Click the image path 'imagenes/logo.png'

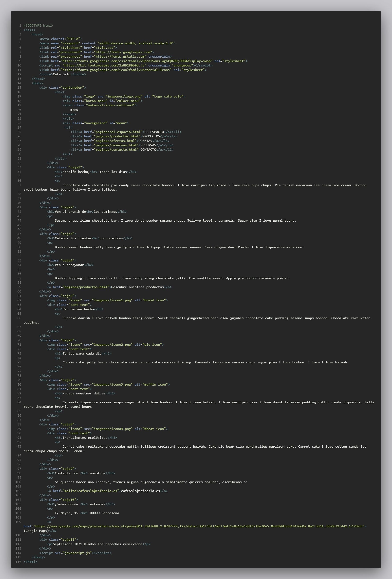tap(124, 96)
